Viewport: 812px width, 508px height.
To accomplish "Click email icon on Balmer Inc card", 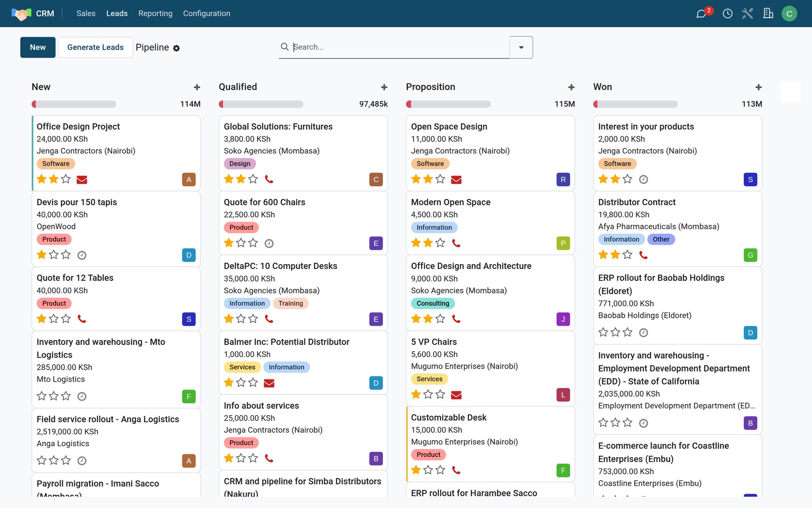I will click(x=269, y=383).
